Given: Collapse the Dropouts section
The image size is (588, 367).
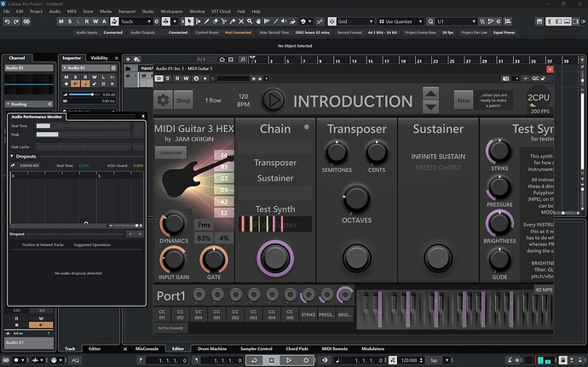Looking at the screenshot, I should point(12,156).
